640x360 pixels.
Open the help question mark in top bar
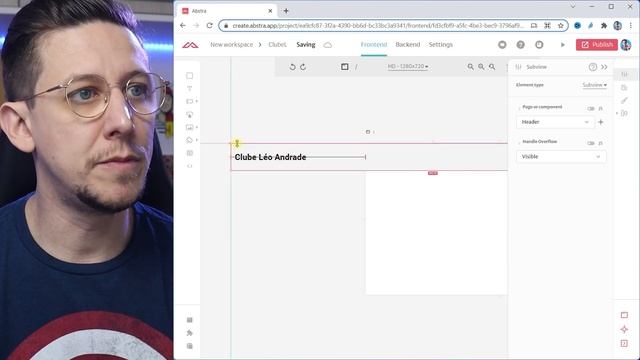(x=520, y=44)
